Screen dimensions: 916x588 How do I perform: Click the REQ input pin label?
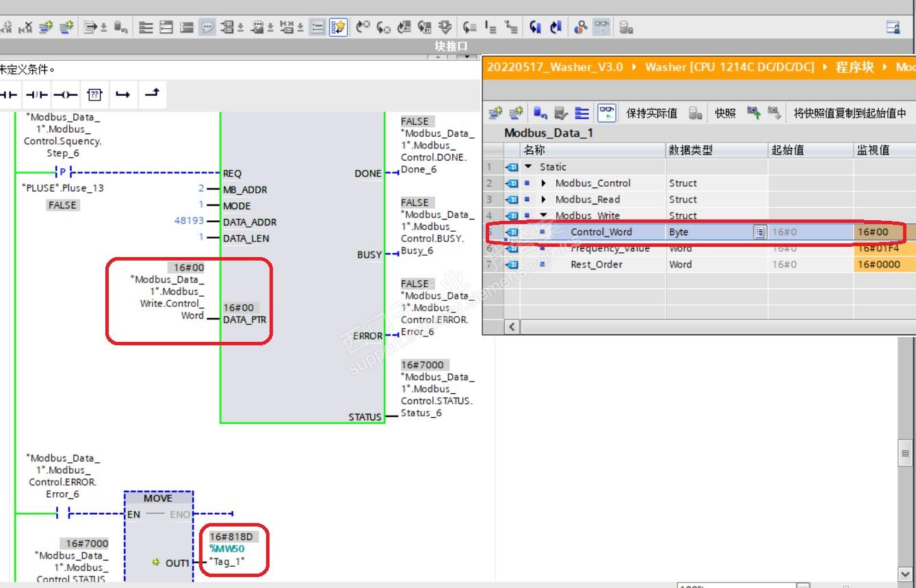(x=233, y=174)
